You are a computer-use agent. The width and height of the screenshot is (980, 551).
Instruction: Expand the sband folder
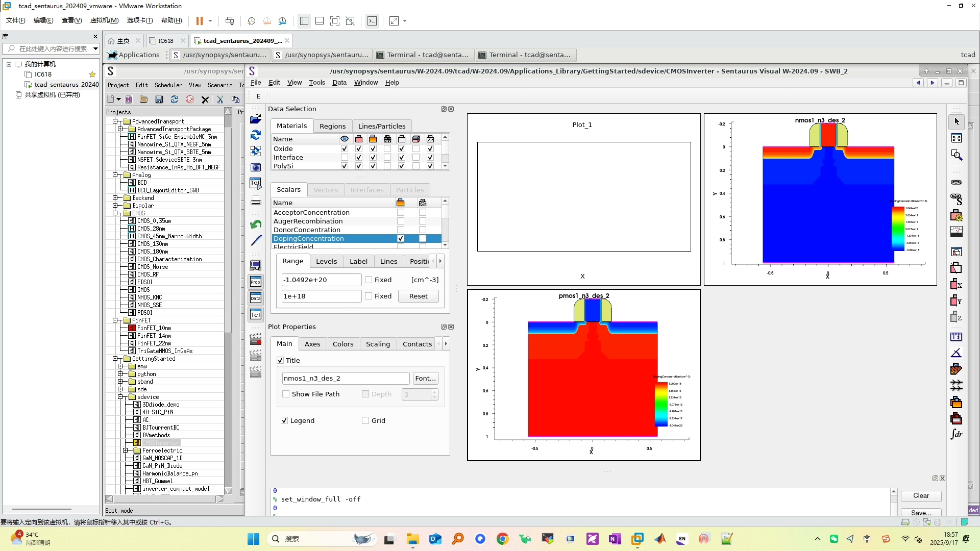120,382
